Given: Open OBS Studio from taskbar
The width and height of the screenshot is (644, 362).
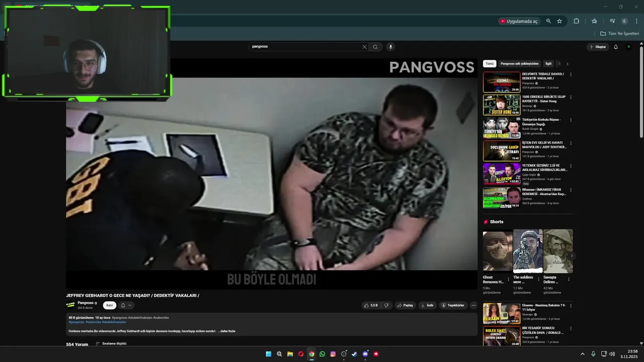Looking at the screenshot, I should pos(344,354).
